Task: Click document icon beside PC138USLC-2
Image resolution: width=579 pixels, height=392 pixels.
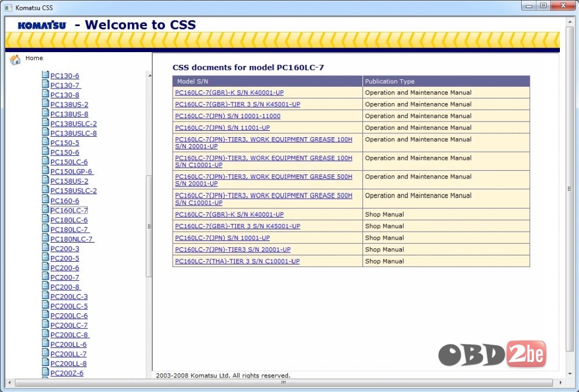Action: pos(45,123)
